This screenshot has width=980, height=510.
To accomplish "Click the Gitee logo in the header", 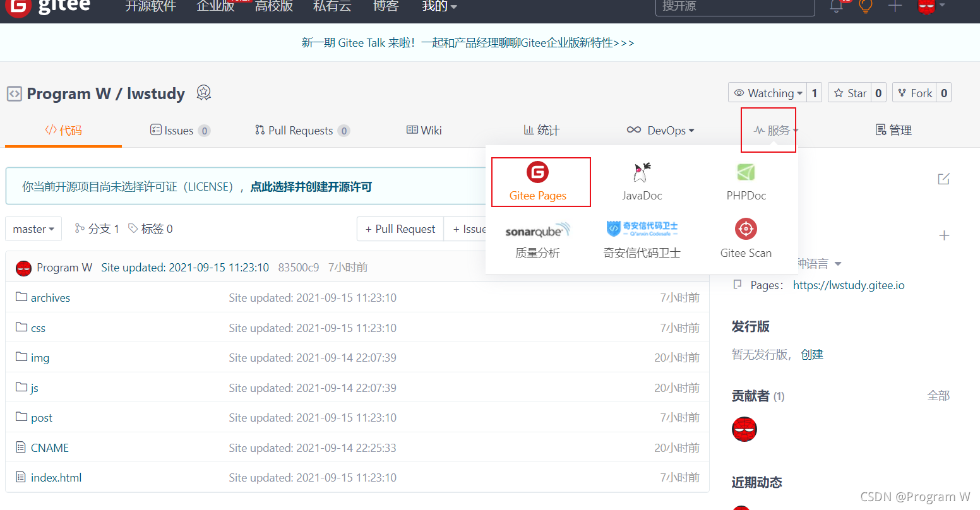I will tap(48, 7).
